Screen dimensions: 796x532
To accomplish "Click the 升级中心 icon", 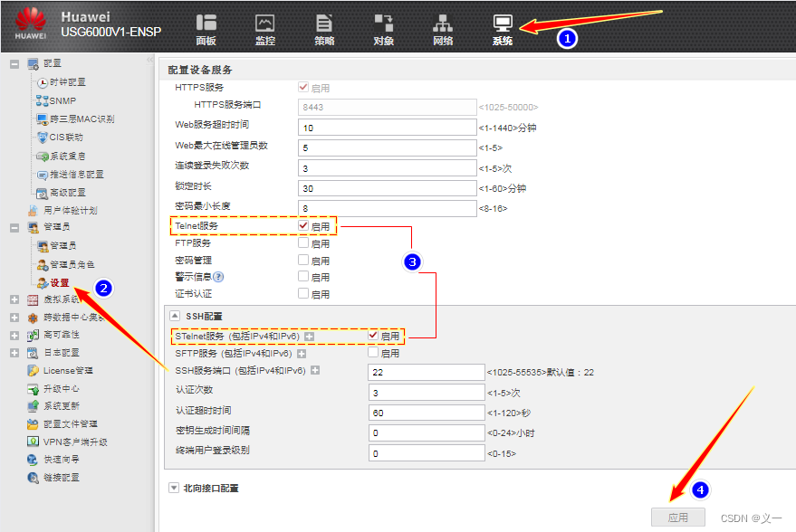I will [x=33, y=389].
